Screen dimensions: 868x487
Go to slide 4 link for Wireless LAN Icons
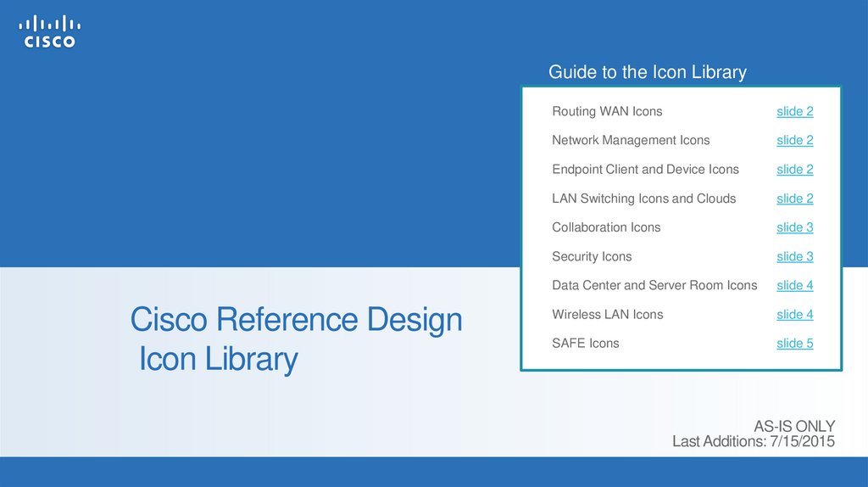pyautogui.click(x=794, y=315)
